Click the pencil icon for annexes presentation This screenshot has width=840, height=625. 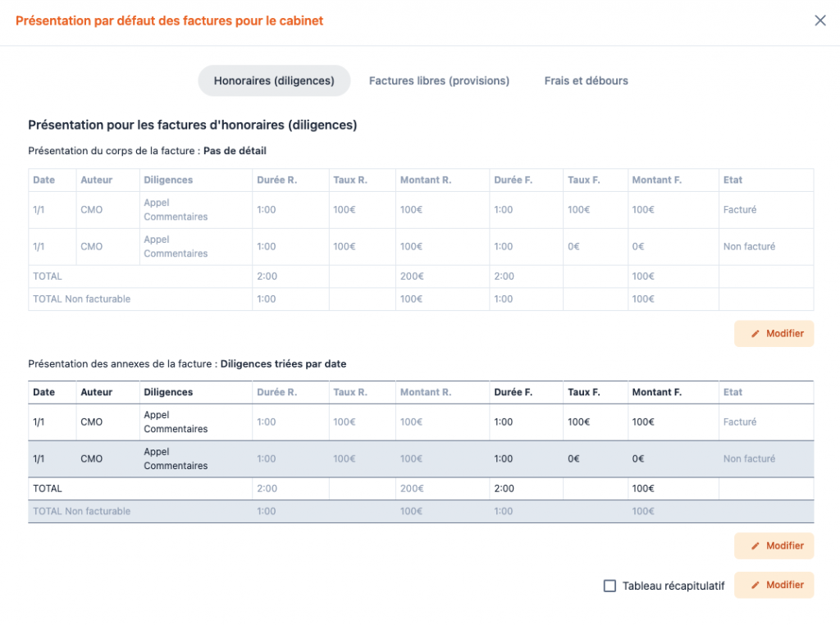coord(756,546)
